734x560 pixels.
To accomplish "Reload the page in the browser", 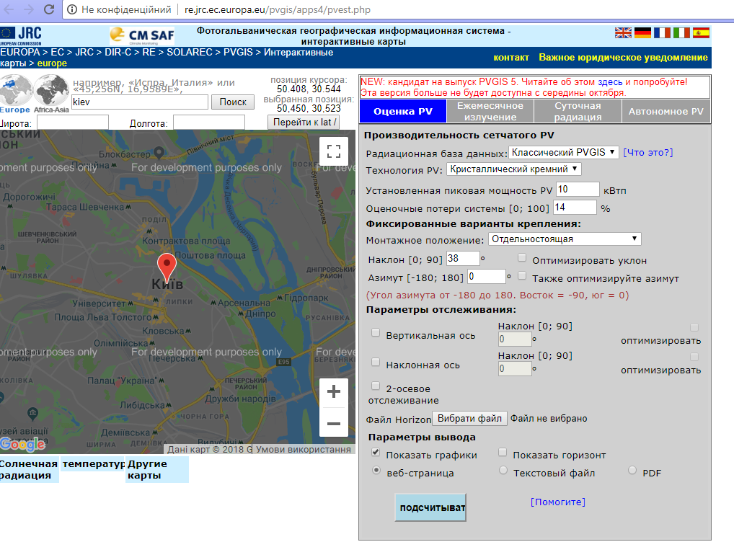I will [48, 10].
